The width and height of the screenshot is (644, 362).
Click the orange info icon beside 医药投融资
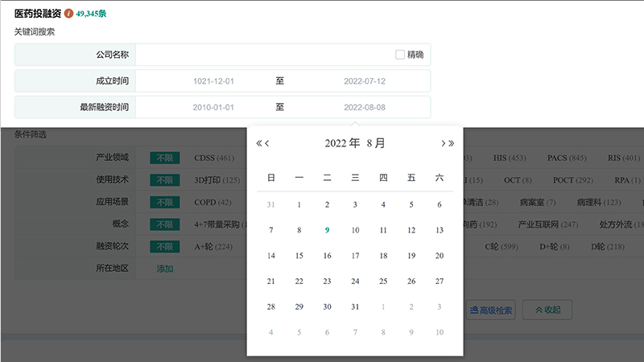point(68,14)
